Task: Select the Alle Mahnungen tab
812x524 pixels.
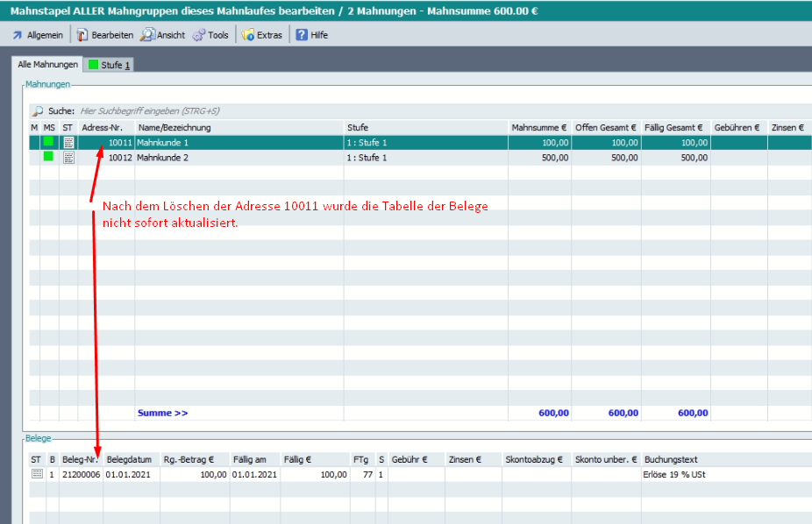Action: click(48, 65)
